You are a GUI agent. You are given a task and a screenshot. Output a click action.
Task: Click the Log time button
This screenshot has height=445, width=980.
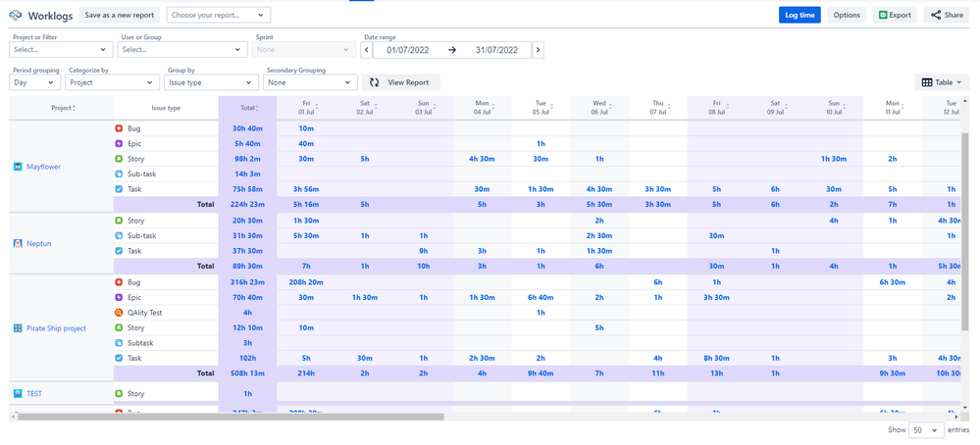click(799, 16)
